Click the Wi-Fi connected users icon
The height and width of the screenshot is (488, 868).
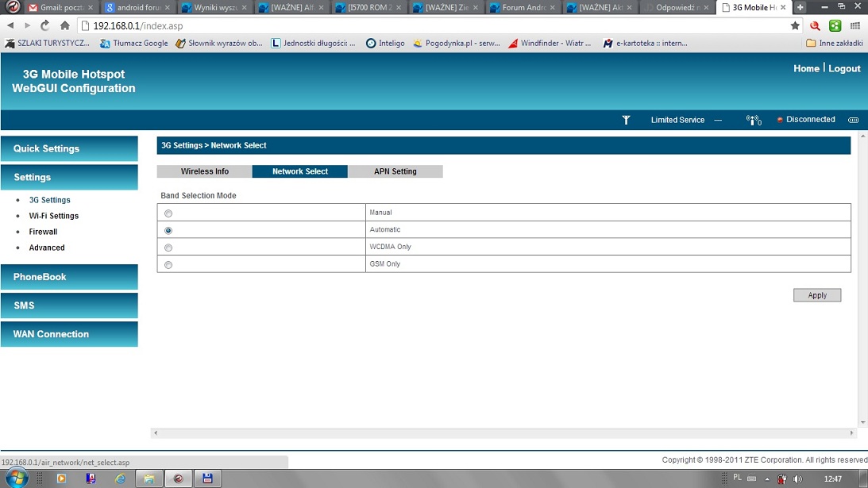753,120
